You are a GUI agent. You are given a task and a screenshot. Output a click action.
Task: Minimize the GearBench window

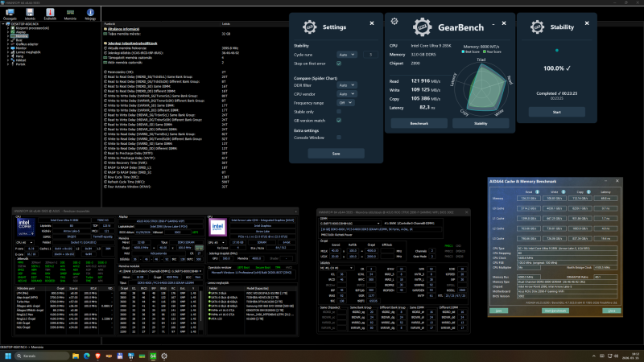493,24
